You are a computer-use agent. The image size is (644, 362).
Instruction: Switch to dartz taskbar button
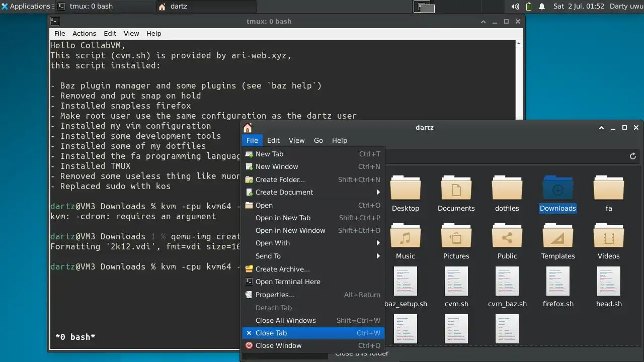(x=206, y=7)
